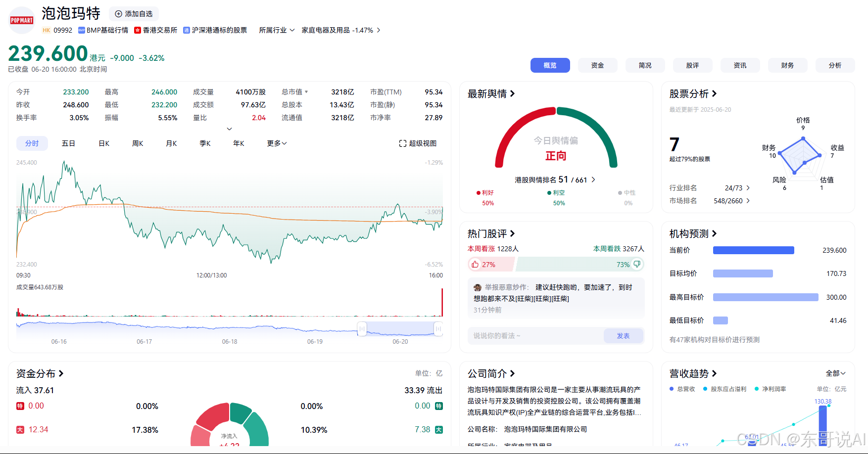Viewport: 868px width, 454px height.
Task: Click the left handle of chart range slider
Action: 362,328
